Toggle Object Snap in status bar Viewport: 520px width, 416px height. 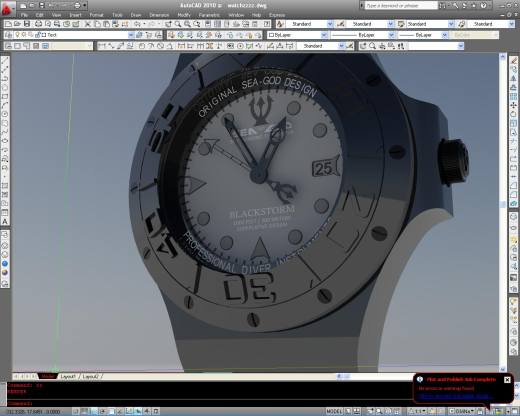click(x=112, y=411)
